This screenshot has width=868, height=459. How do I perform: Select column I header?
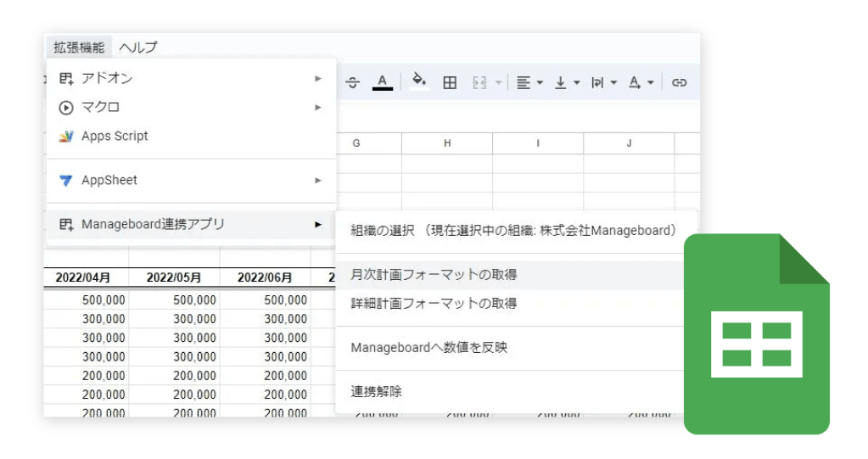(x=538, y=143)
